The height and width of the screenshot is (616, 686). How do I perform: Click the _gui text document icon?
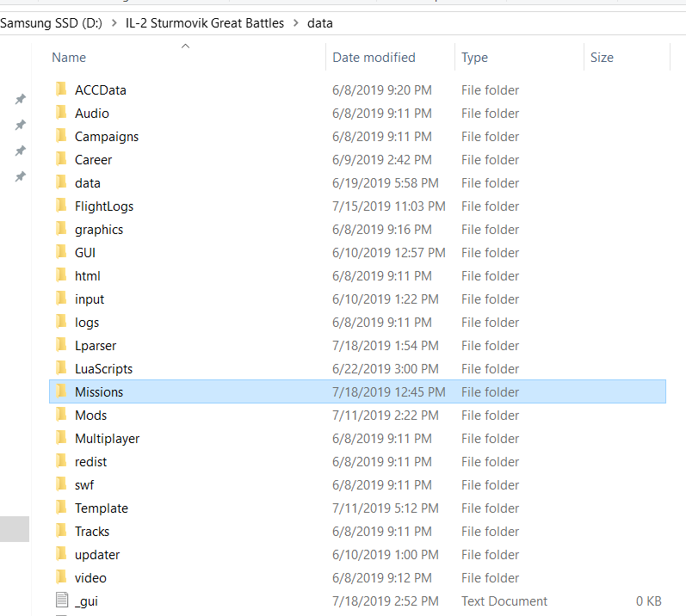[x=62, y=601]
